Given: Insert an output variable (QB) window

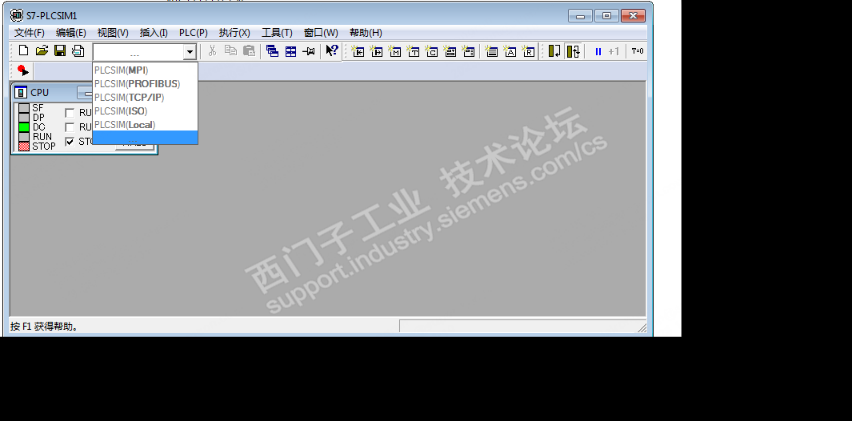Looking at the screenshot, I should click(376, 51).
